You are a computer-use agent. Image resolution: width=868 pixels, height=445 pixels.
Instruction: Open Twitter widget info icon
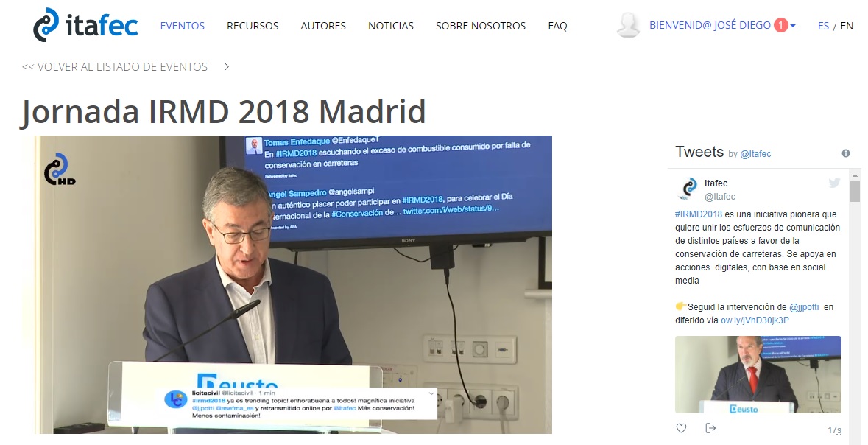coord(845,153)
